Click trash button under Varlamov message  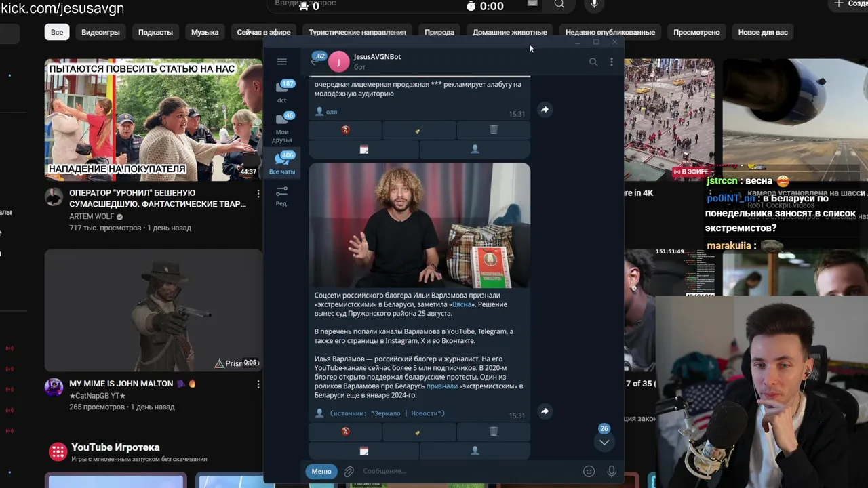pyautogui.click(x=493, y=431)
